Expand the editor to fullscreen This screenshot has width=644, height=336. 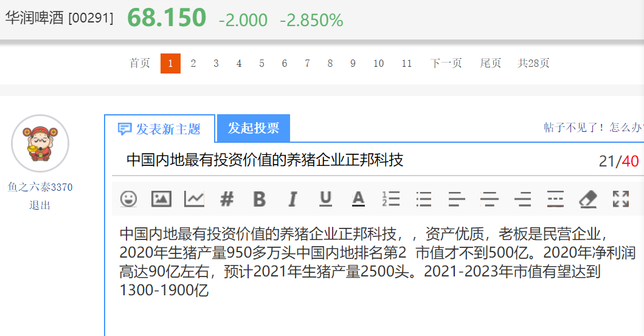pyautogui.click(x=621, y=199)
